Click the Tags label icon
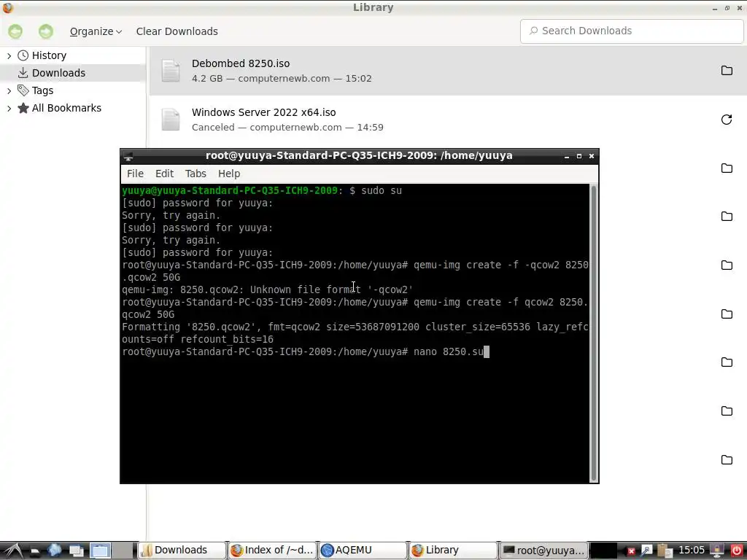 point(23,90)
